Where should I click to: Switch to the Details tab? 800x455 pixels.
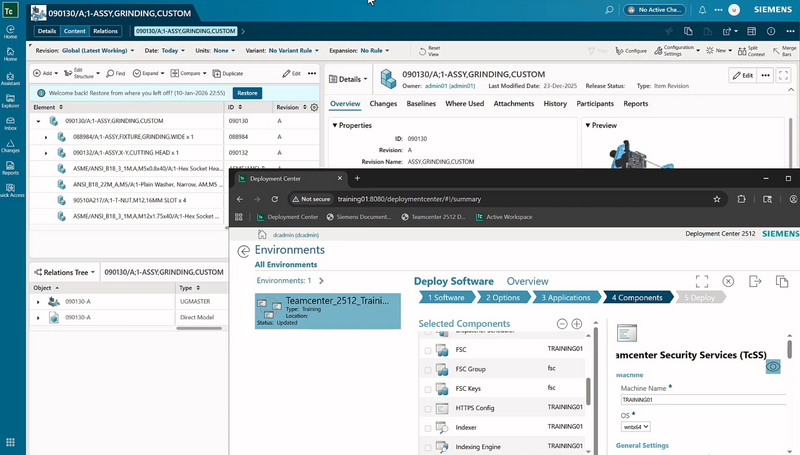(47, 31)
